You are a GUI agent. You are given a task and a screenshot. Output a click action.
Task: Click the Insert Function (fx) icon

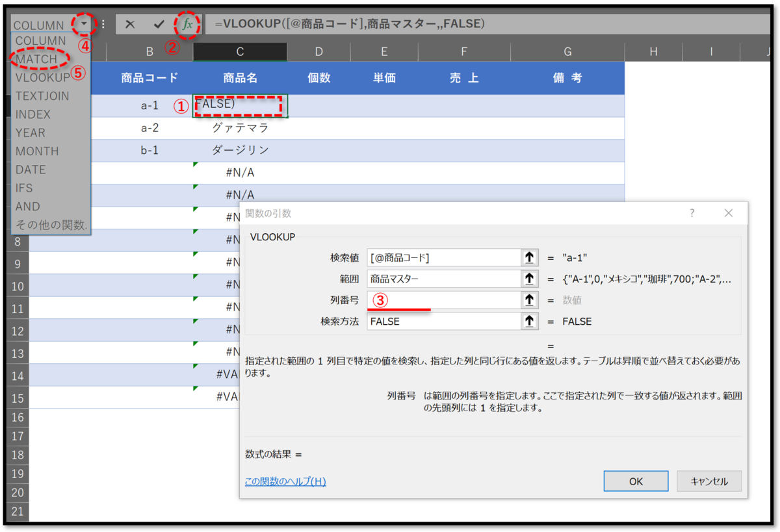[x=187, y=25]
